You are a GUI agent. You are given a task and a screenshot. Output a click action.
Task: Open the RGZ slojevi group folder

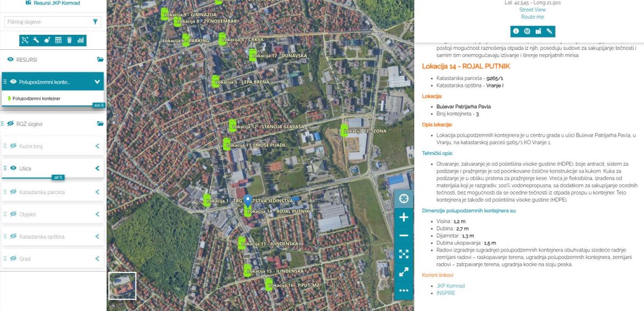coord(100,124)
